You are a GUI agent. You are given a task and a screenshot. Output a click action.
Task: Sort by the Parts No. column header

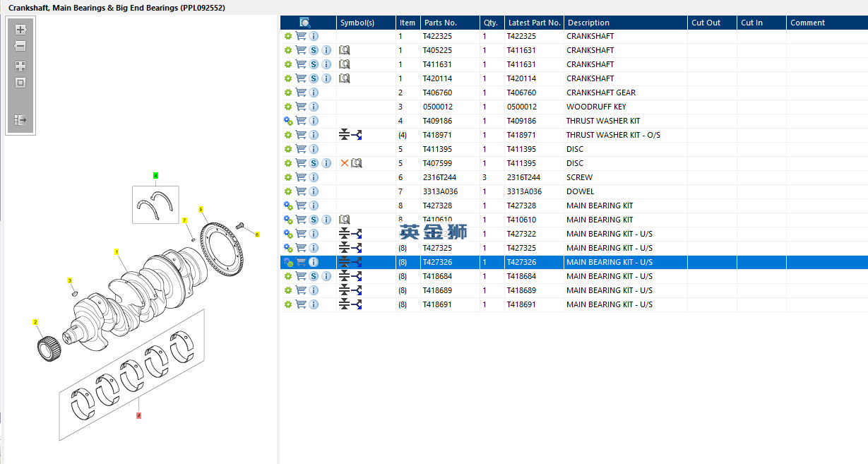[450, 23]
